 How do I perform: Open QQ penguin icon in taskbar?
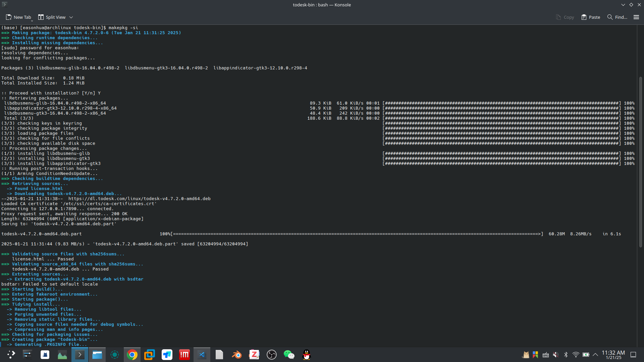pyautogui.click(x=307, y=355)
